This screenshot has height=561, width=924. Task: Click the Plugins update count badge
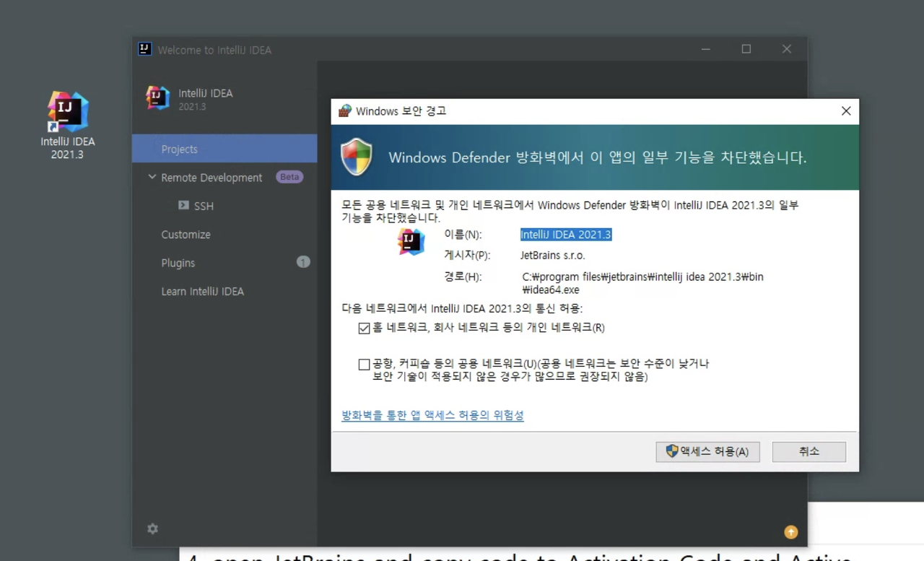tap(303, 262)
